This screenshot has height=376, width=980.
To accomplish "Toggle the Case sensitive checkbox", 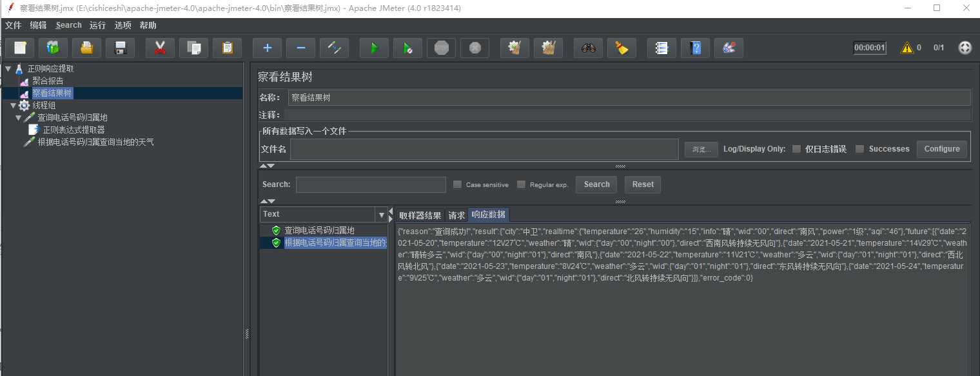I will 457,184.
